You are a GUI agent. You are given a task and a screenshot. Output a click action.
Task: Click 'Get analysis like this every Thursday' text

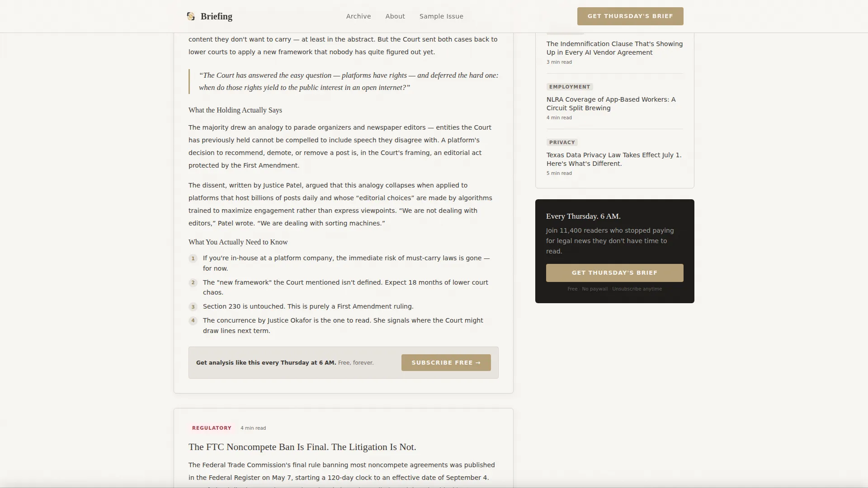point(266,363)
